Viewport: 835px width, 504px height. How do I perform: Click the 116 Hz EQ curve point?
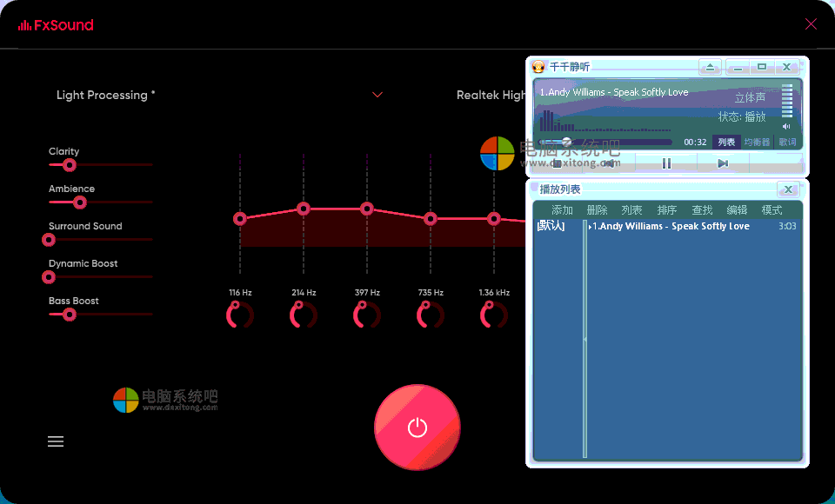pos(240,219)
